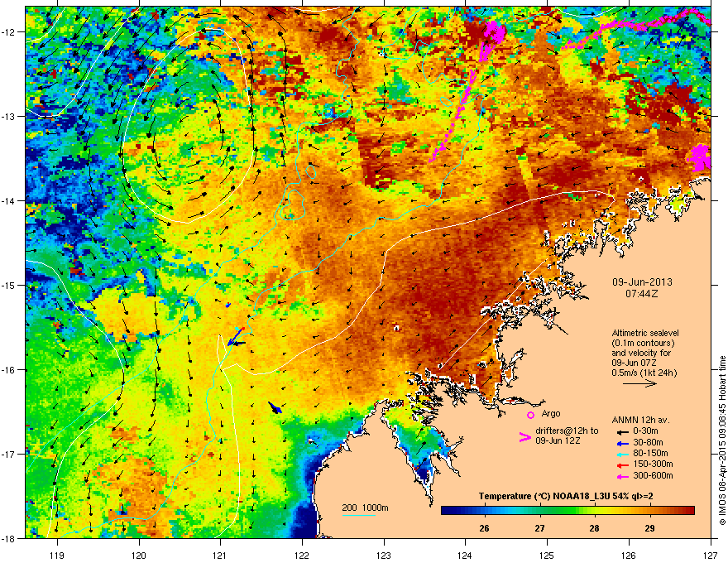Click the blue 30-80m arrow legend symbol
728x563 pixels.
[621, 443]
